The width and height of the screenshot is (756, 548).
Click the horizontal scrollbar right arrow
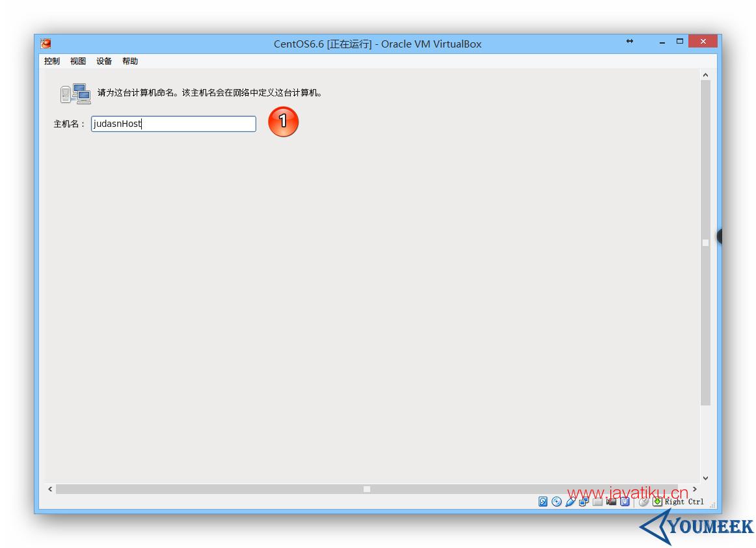click(x=695, y=489)
